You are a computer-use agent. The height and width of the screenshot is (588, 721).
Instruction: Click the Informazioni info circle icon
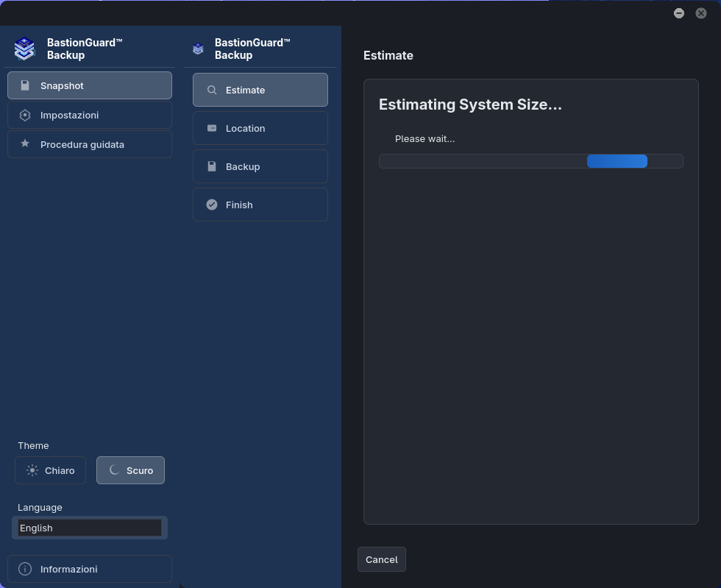pos(25,569)
